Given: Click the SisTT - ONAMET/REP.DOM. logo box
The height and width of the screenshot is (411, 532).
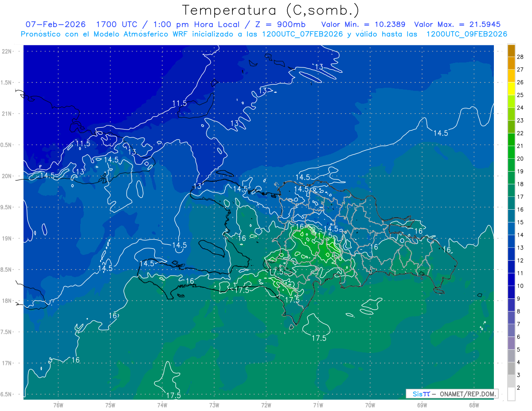Looking at the screenshot, I should [x=452, y=394].
